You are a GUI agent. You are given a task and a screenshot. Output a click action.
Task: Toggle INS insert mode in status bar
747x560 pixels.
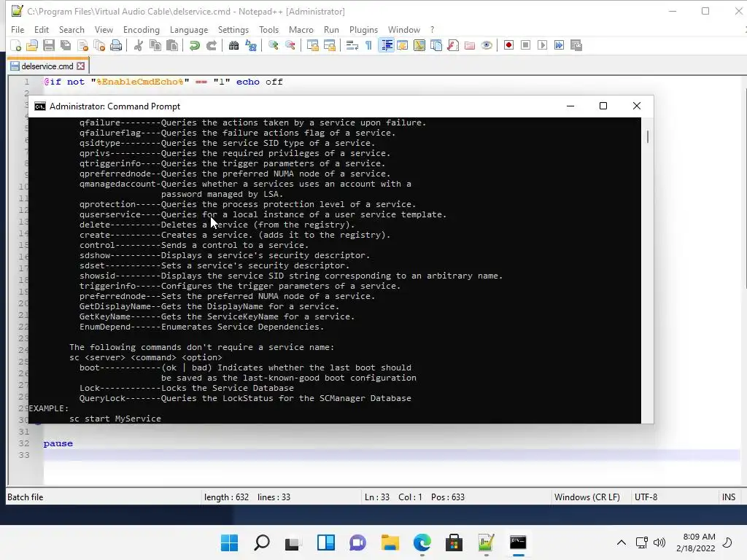729,497
